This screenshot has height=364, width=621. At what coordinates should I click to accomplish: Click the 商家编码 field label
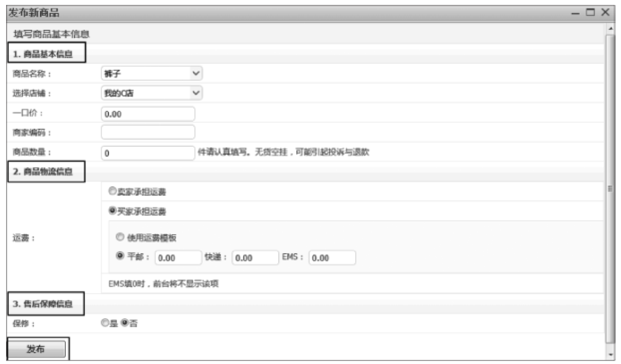[x=32, y=133]
